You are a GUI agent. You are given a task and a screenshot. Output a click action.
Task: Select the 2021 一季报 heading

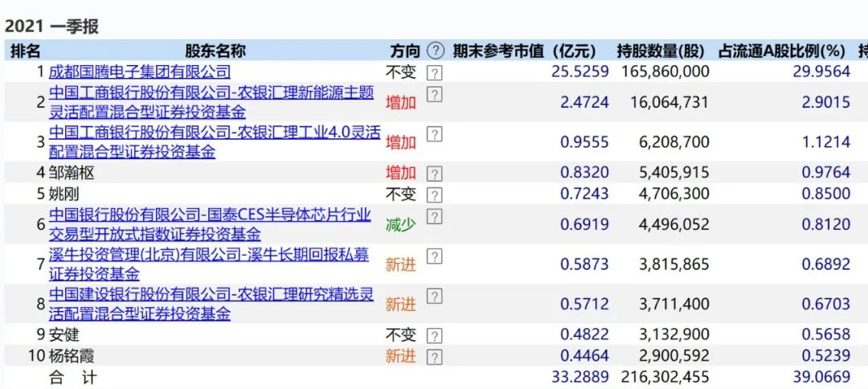click(x=51, y=26)
